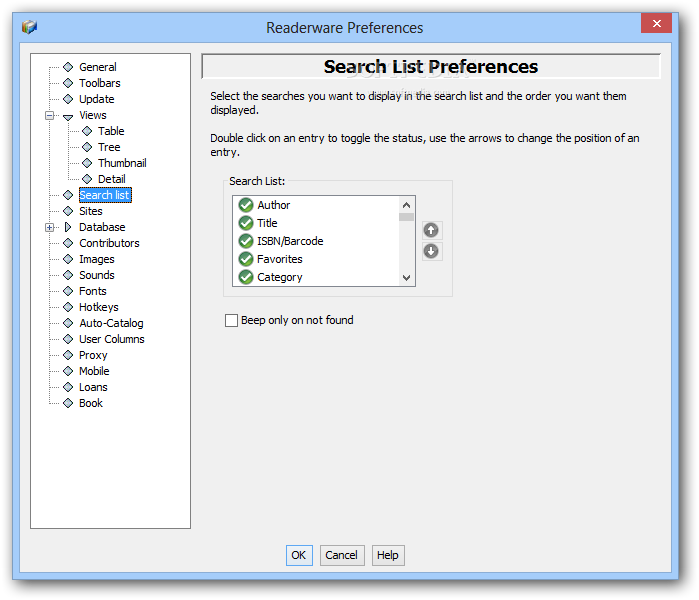This screenshot has height=600, width=699.
Task: Open Tree view preferences
Action: tap(109, 147)
